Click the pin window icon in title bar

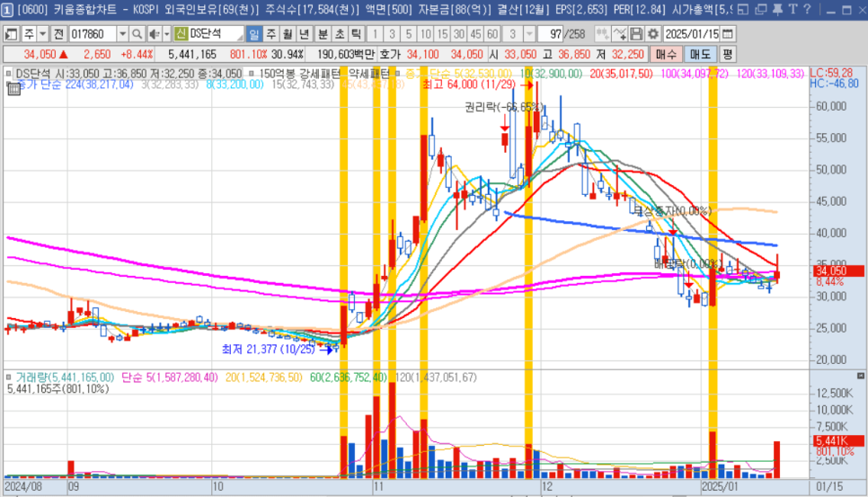(777, 9)
